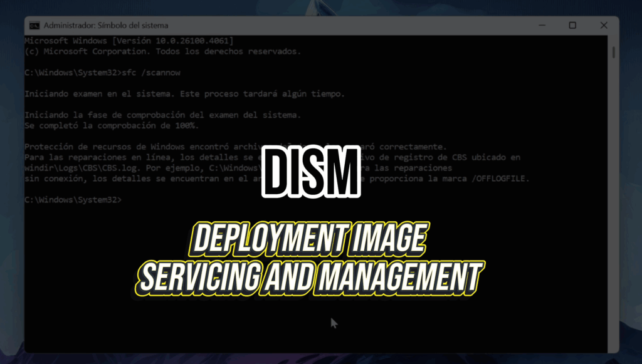Click the '(c) Microsoft Corporation' copyright line

pos(162,51)
